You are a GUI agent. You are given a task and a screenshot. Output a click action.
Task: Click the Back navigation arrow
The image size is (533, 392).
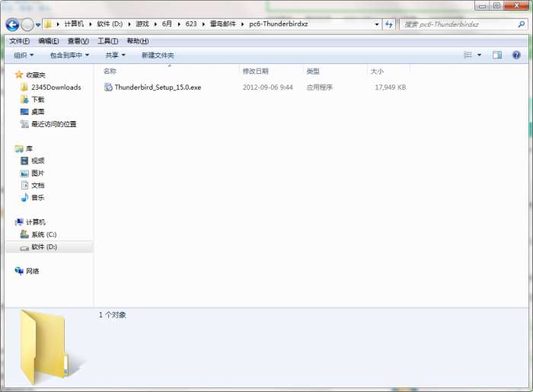click(x=13, y=24)
